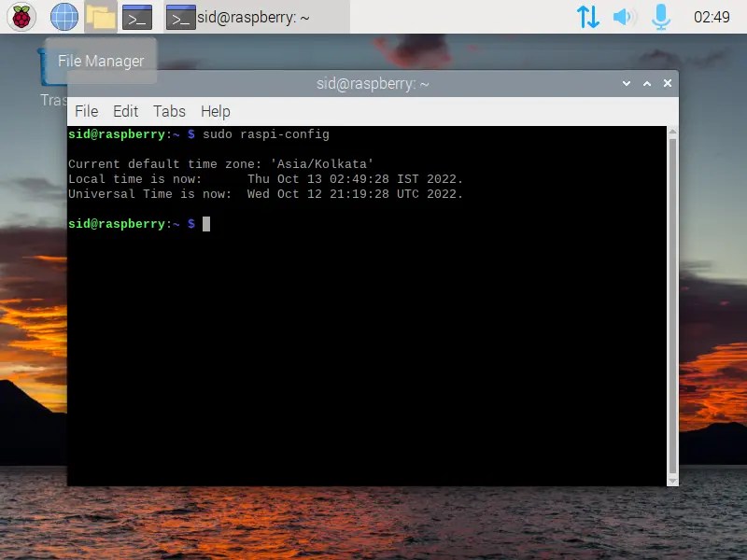The height and width of the screenshot is (560, 747).
Task: Open the Help menu
Action: tap(215, 111)
